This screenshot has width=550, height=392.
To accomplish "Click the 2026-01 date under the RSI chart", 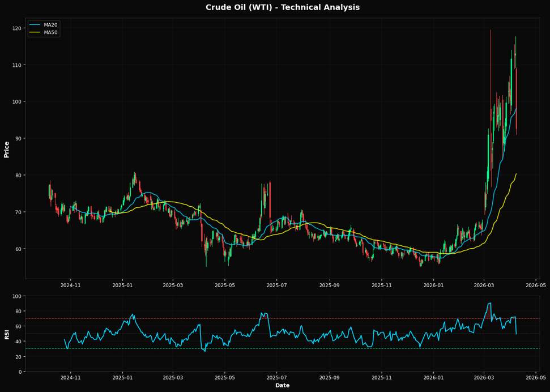I will [x=433, y=378].
